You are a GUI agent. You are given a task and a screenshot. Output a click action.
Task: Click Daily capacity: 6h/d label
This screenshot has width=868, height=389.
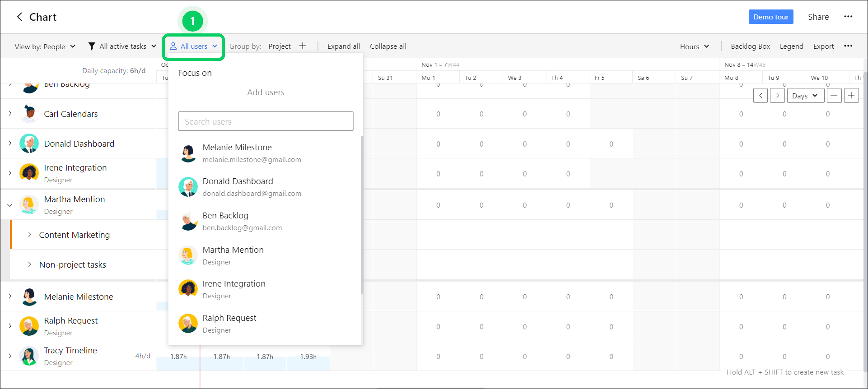114,70
